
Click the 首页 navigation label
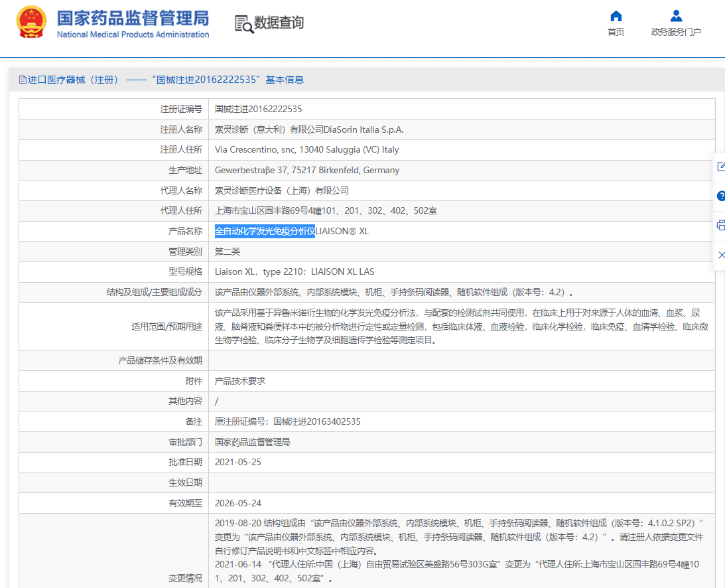pyautogui.click(x=616, y=32)
